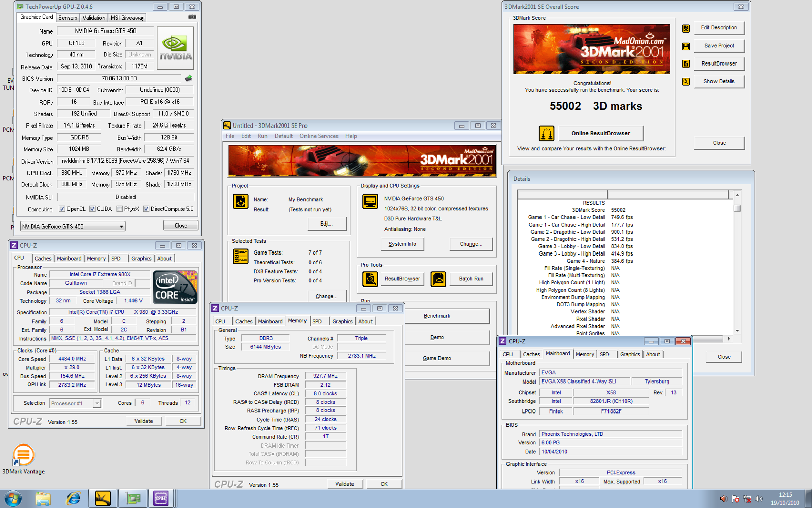Click the ResultBrowser icon in the score window

pyautogui.click(x=686, y=64)
